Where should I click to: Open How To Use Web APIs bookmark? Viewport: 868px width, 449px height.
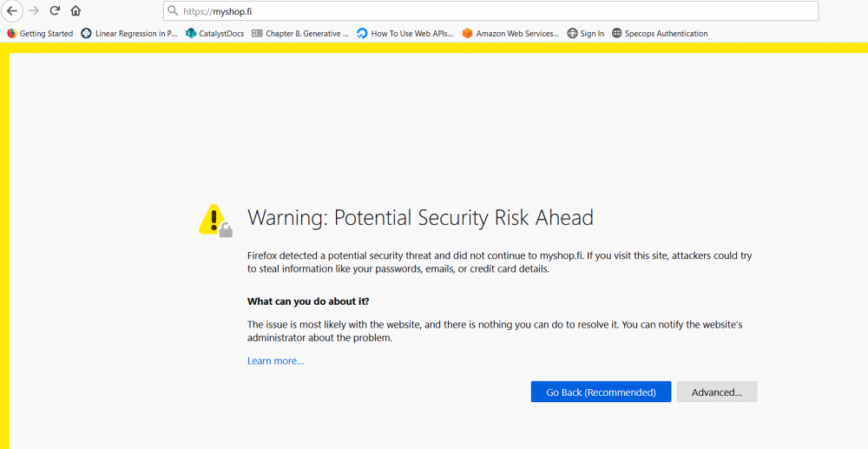point(405,34)
